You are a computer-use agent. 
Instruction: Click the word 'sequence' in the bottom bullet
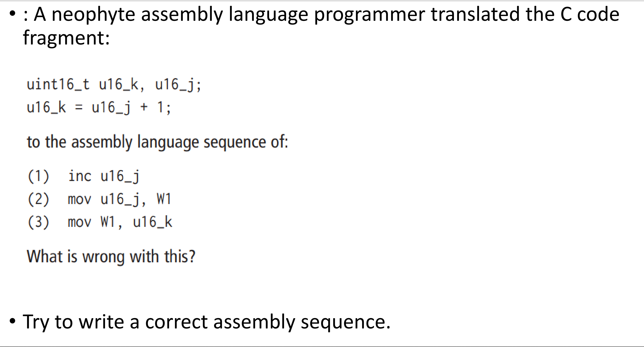pyautogui.click(x=346, y=322)
